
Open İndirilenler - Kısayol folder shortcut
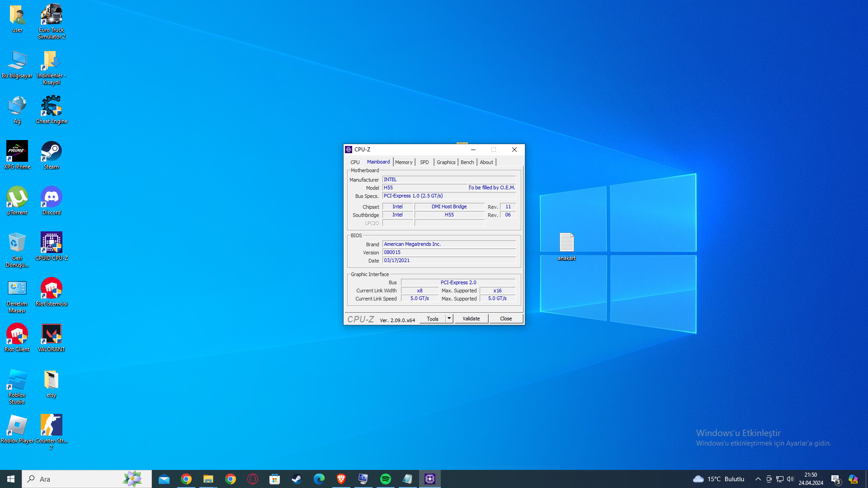coord(51,67)
